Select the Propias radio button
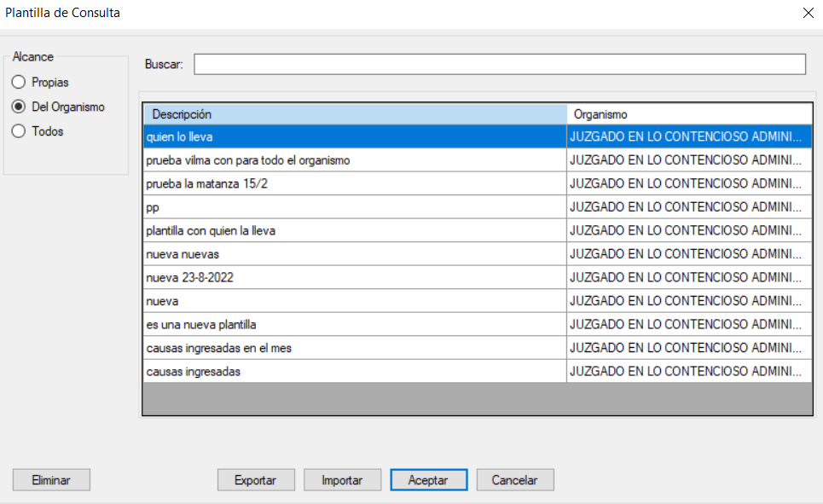The image size is (823, 504). coord(19,83)
